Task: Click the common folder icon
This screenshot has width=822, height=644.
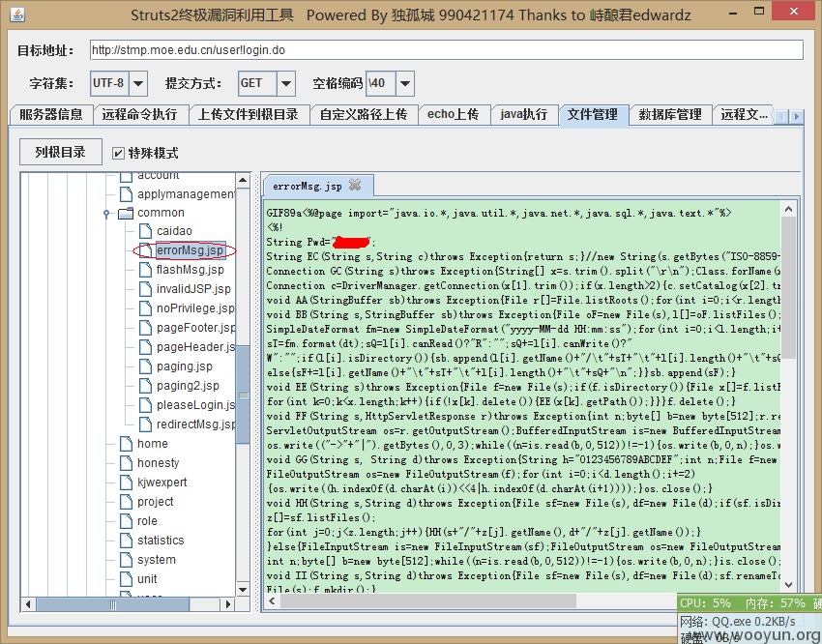Action: coord(126,213)
